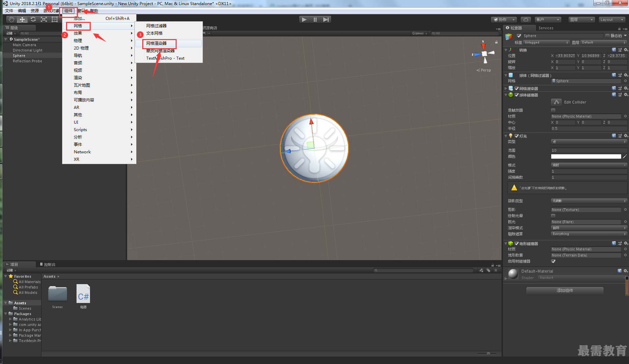Select the Scale tool in the toolbar
629x364 pixels.
coord(44,20)
